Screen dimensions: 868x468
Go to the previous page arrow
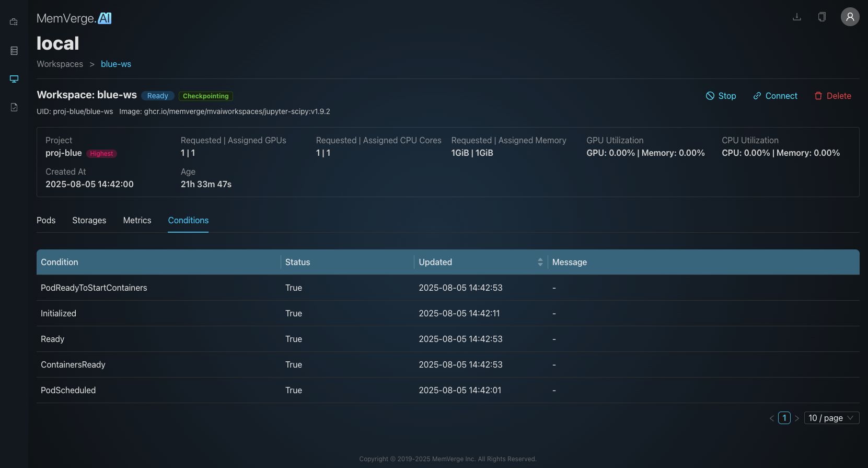[x=771, y=418]
